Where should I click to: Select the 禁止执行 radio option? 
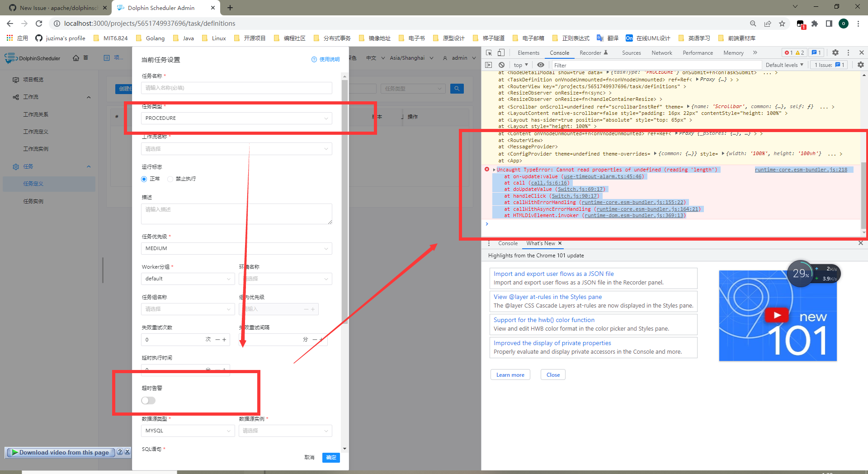(170, 179)
